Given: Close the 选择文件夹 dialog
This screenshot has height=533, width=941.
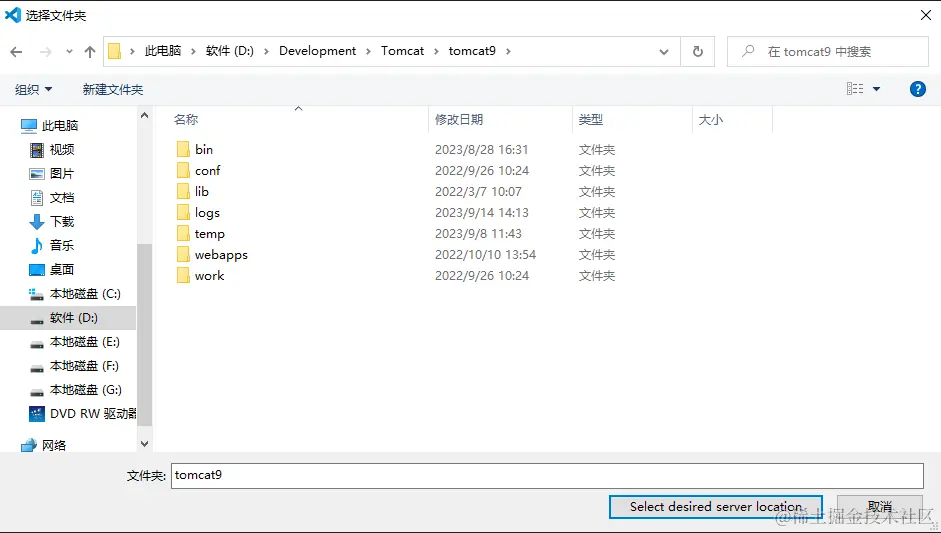Looking at the screenshot, I should click(926, 15).
